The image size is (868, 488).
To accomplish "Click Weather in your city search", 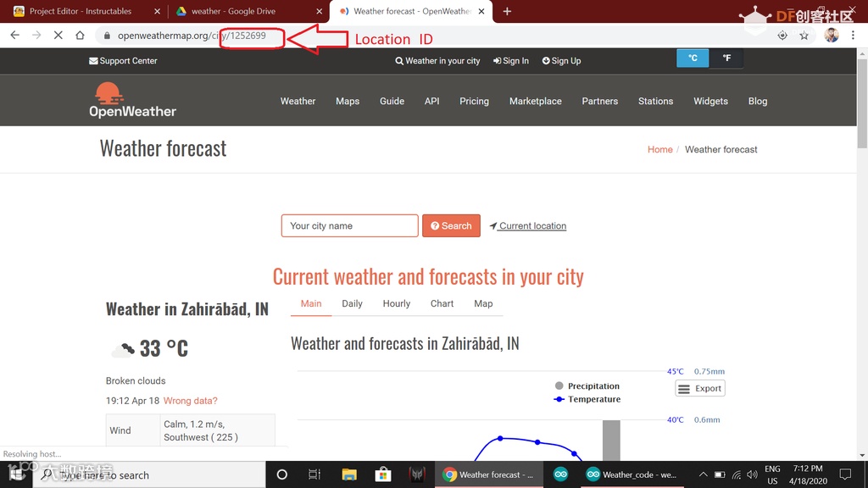I will 437,61.
